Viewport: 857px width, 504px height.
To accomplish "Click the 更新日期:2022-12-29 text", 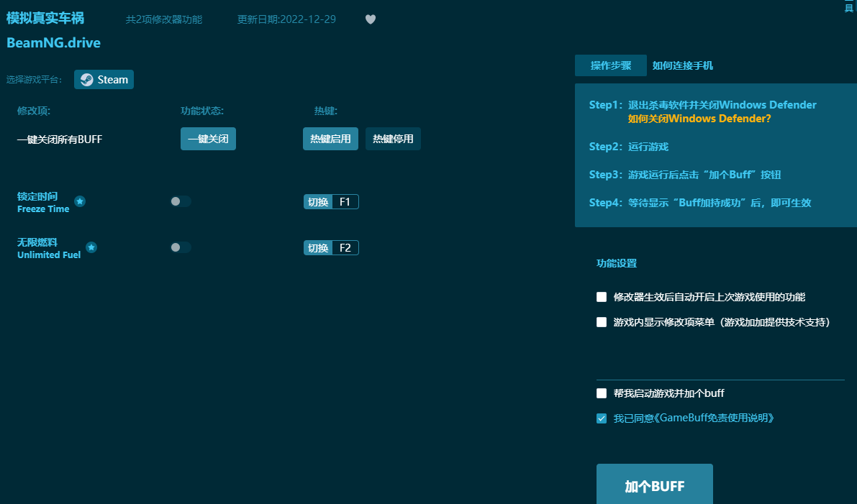I will (x=286, y=19).
